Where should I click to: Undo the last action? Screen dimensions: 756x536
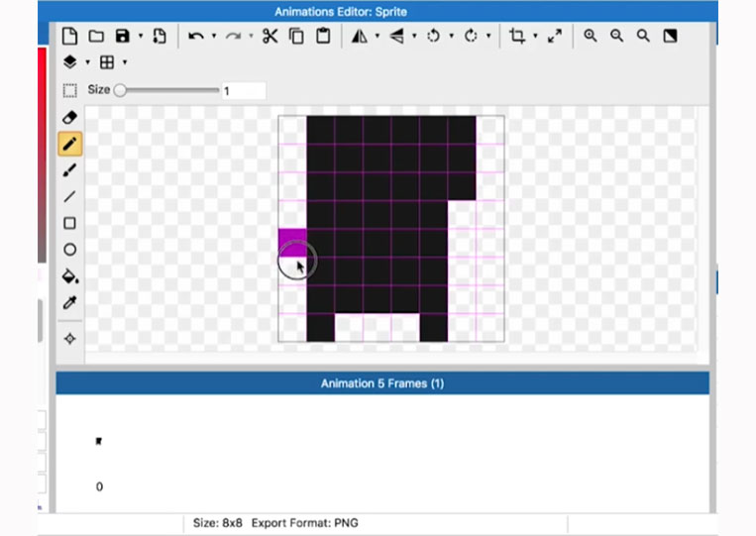[x=196, y=36]
